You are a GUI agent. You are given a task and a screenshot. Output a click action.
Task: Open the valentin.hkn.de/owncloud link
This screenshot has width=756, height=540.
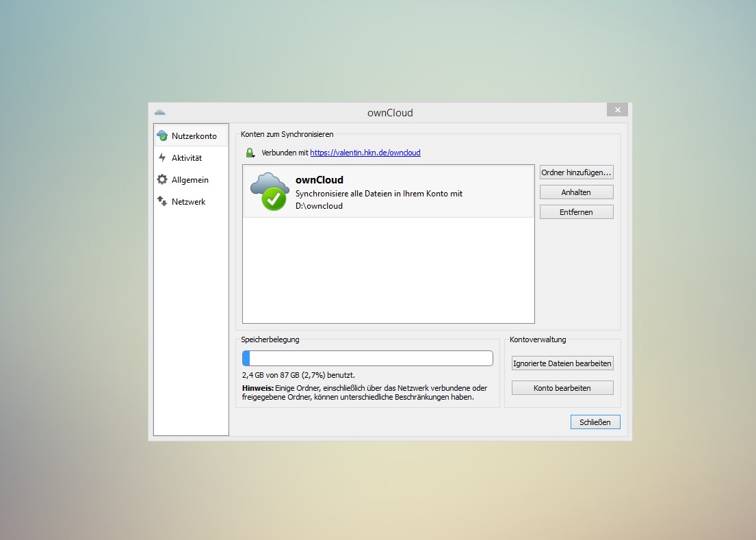pyautogui.click(x=365, y=153)
